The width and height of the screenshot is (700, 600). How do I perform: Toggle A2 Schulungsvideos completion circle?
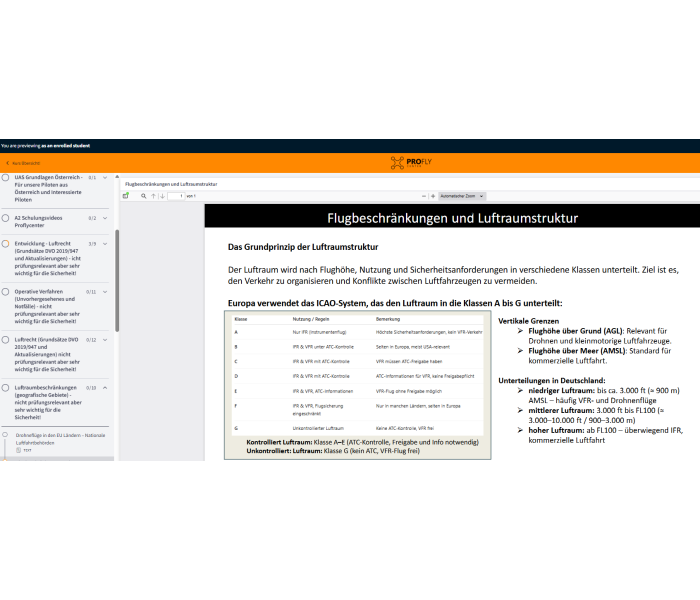pyautogui.click(x=5, y=218)
